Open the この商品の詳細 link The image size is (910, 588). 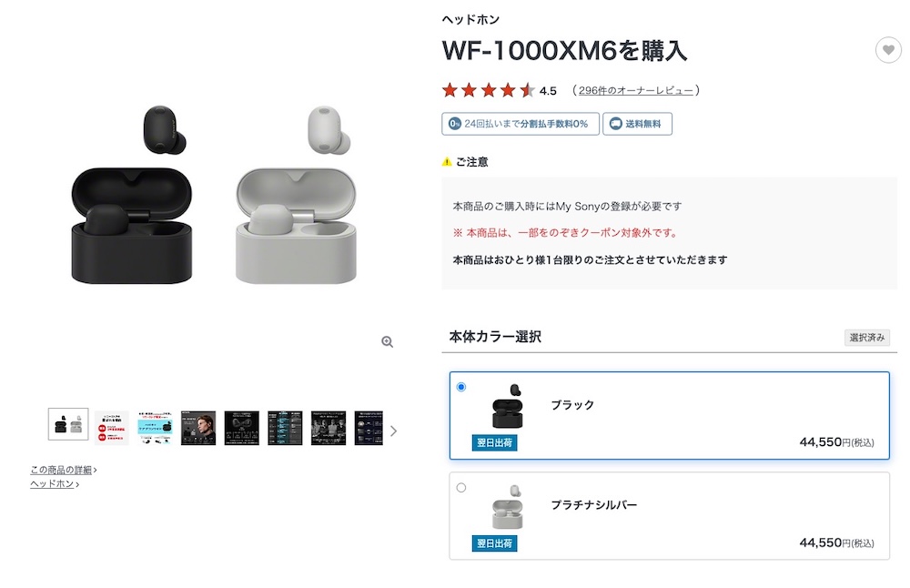pyautogui.click(x=62, y=470)
